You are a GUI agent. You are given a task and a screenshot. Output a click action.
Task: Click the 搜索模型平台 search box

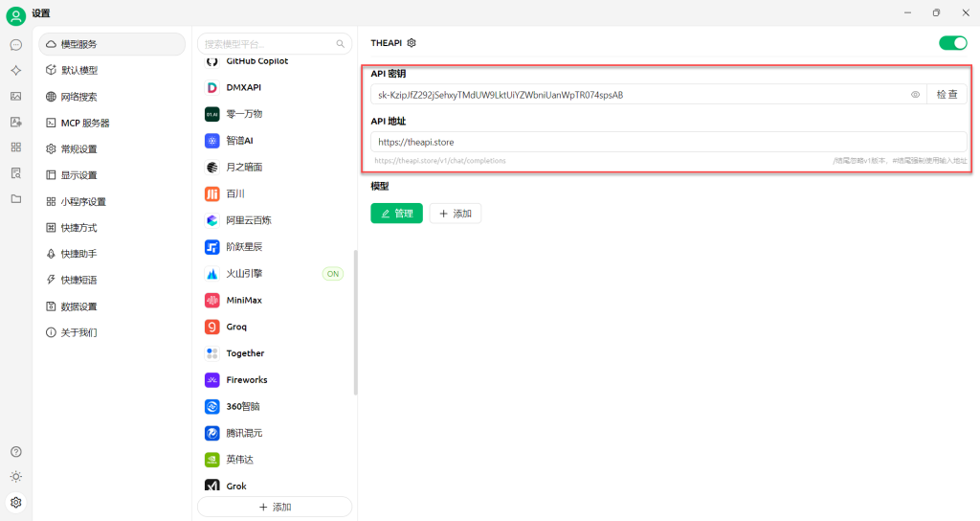tap(275, 44)
